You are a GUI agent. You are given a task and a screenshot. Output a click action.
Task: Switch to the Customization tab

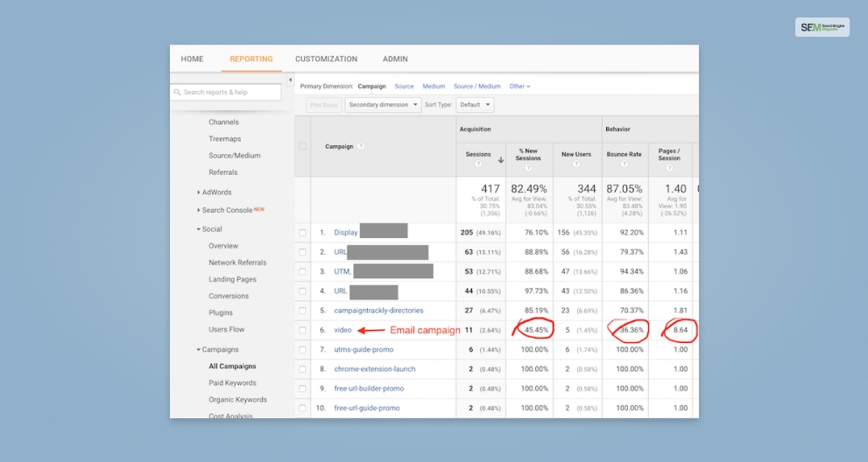(326, 59)
